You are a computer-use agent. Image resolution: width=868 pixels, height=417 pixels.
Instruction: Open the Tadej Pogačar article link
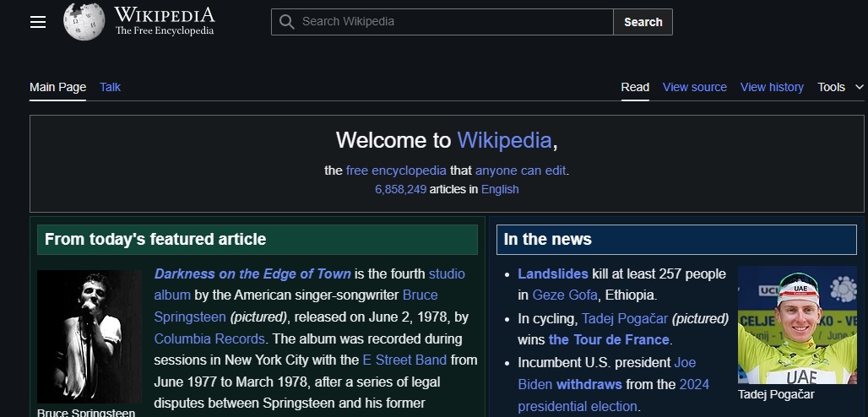click(625, 318)
